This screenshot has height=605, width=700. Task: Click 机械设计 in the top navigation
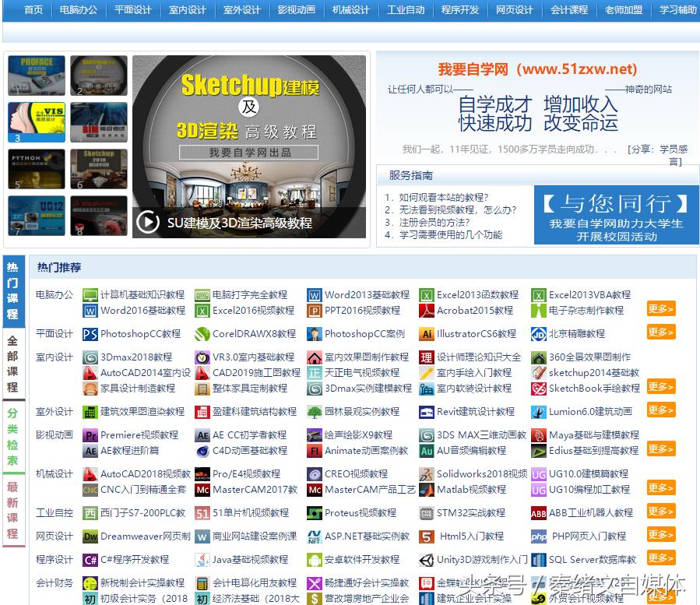point(350,11)
